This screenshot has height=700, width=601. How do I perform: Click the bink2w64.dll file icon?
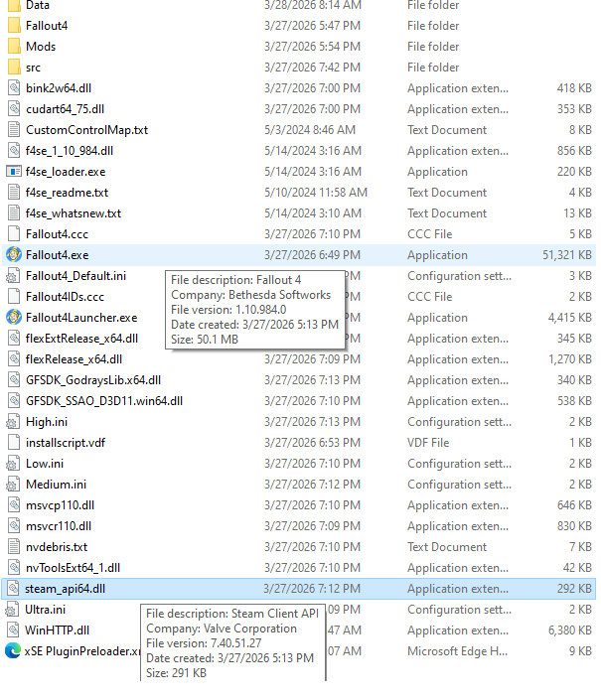[14, 88]
